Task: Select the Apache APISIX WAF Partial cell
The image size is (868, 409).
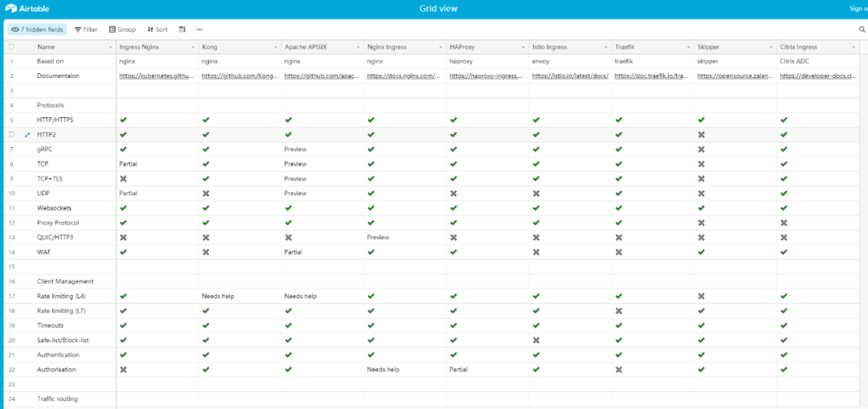Action: click(323, 252)
